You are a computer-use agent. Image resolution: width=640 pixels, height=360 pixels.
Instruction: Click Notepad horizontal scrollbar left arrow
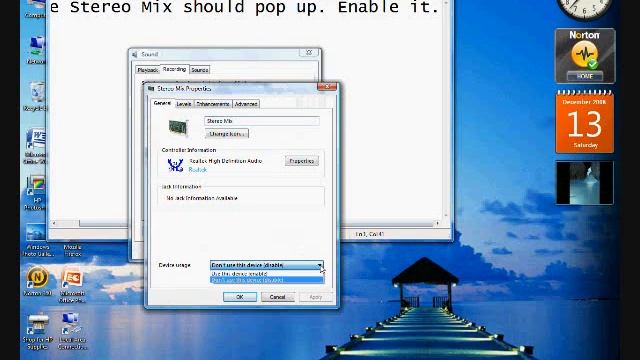tap(53, 223)
